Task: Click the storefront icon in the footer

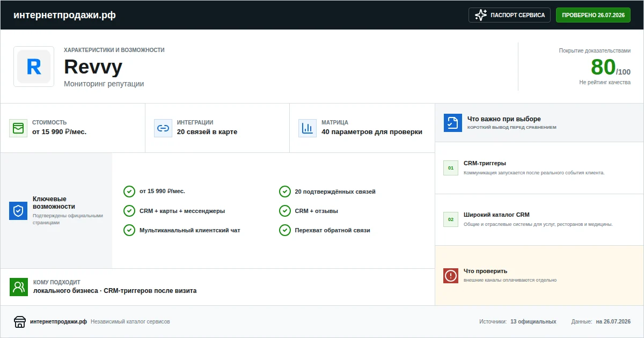Action: tap(20, 322)
